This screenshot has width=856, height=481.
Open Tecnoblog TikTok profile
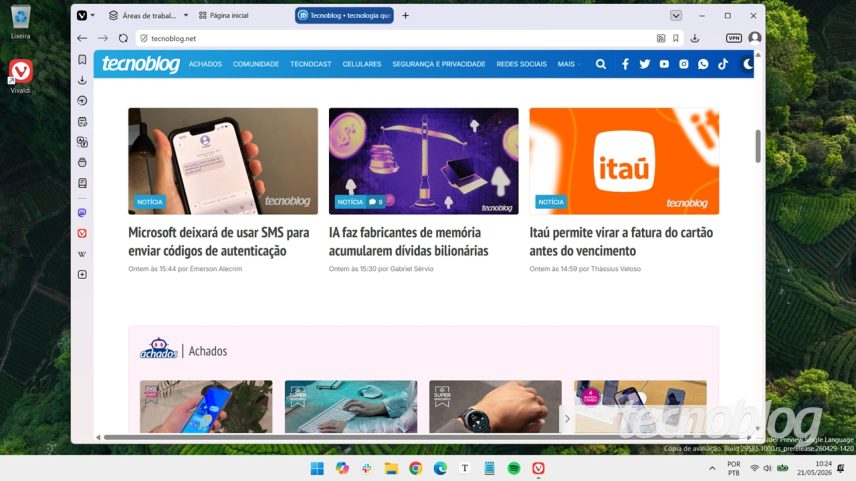[723, 64]
